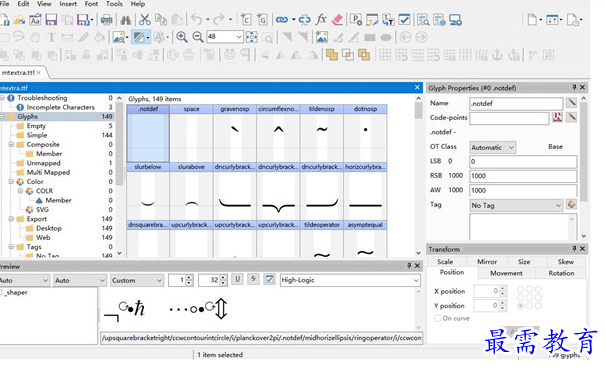Click the validate checkmark window icon
Viewport: 606px width, 373px height.
click(x=404, y=19)
